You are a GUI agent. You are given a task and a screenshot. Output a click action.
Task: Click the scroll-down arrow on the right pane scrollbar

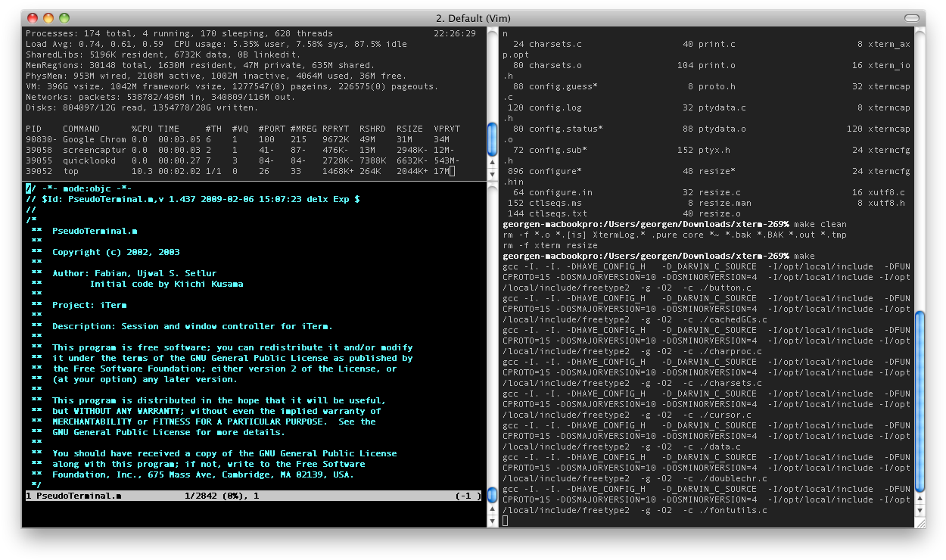pyautogui.click(x=920, y=512)
